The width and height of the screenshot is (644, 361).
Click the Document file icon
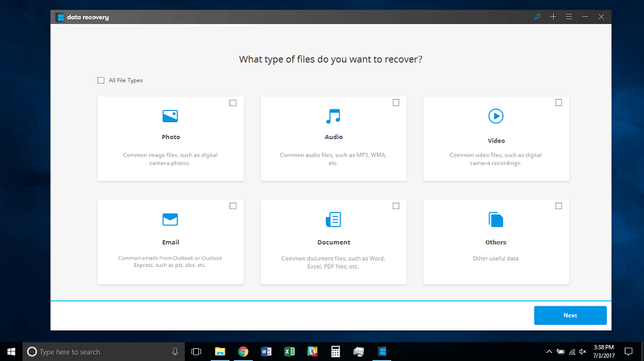(x=333, y=219)
